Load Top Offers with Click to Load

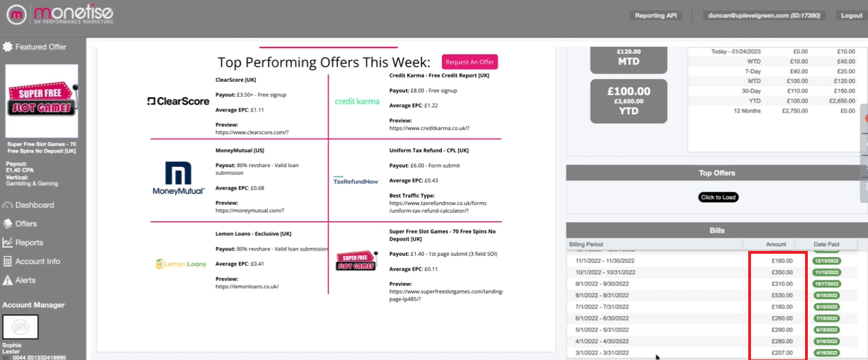[718, 198]
